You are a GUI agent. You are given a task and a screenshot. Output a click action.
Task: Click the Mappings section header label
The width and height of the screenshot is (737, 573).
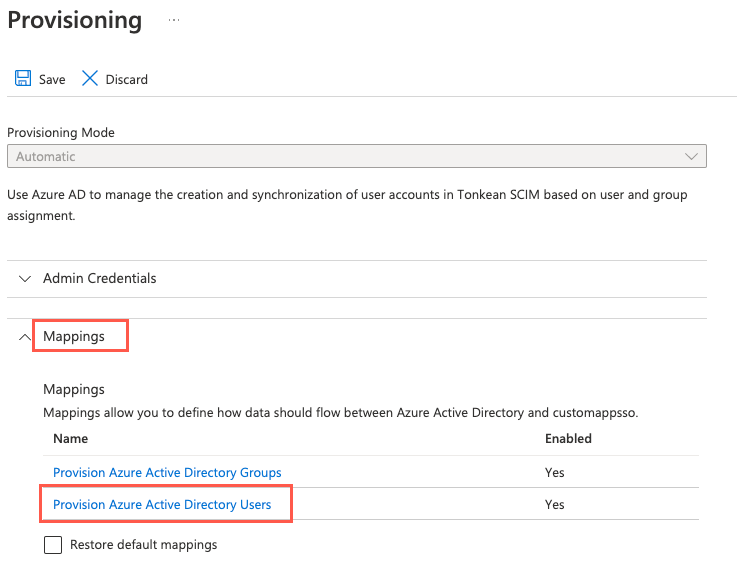(x=74, y=337)
